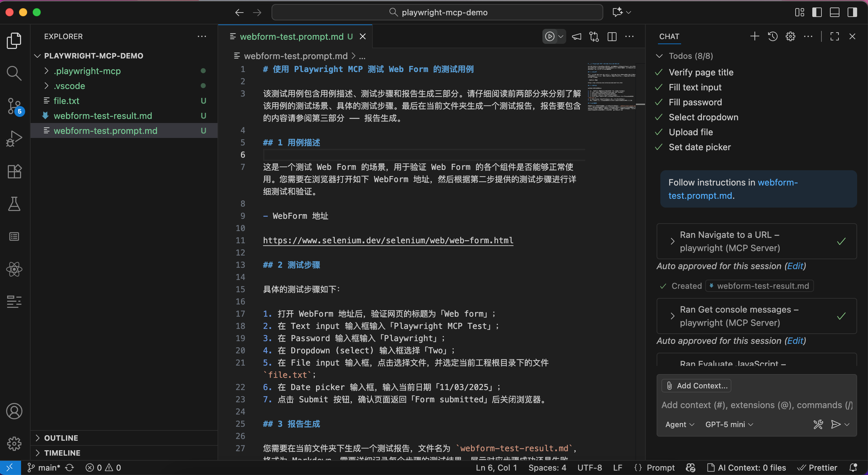Start a new chat with plus icon

click(x=754, y=36)
